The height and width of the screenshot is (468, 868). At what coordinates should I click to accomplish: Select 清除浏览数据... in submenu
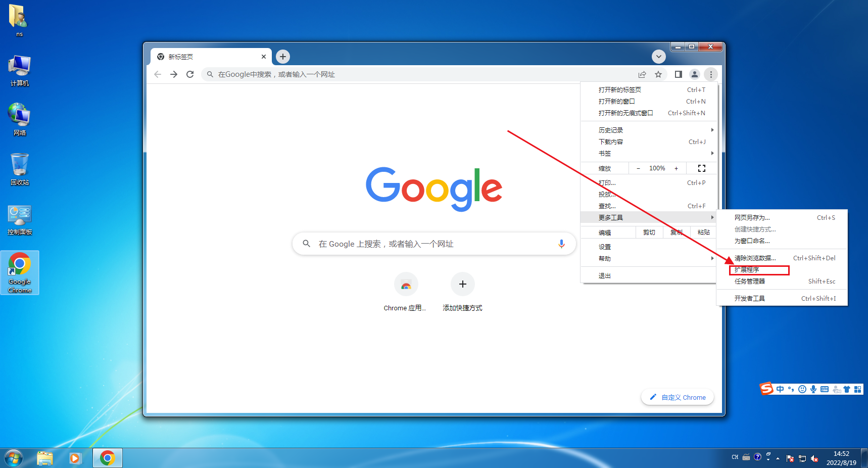coord(782,258)
